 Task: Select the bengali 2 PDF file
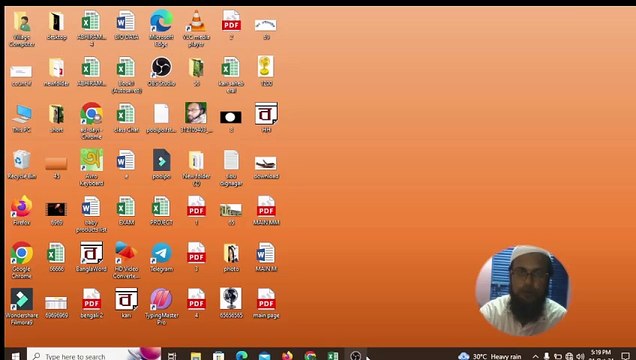point(92,303)
